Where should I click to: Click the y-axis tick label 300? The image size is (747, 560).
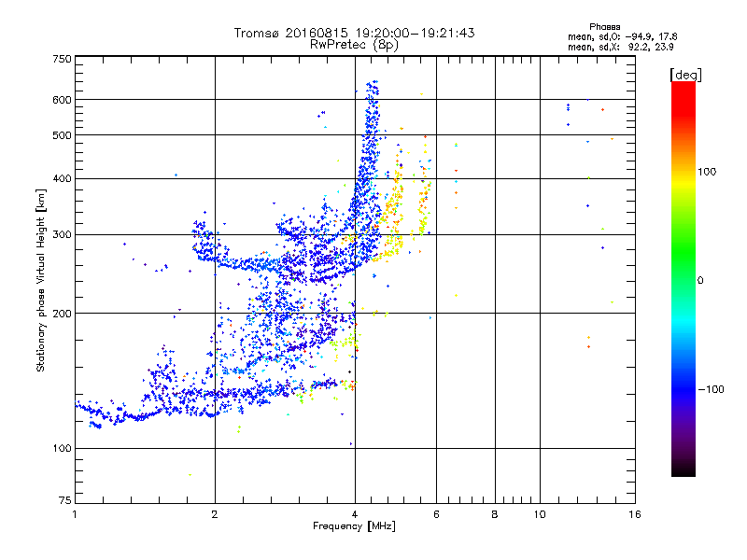[x=62, y=234]
